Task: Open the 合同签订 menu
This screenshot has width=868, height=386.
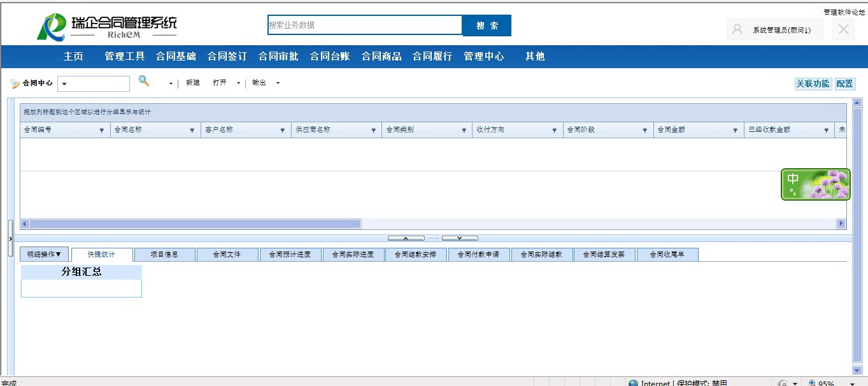Action: click(x=227, y=56)
